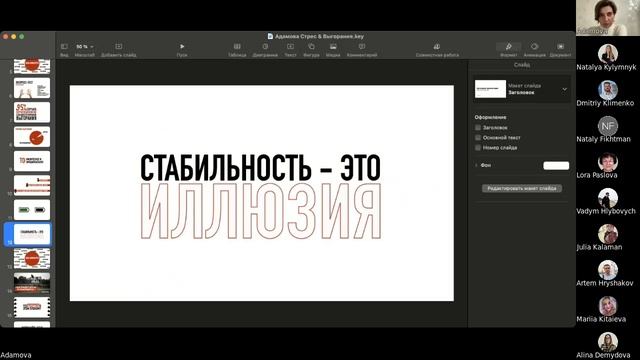Image resolution: width=640 pixels, height=360 pixels.
Task: Click the СТАБИЛЬНОСТЬ – ЭТО title text
Action: coord(260,167)
